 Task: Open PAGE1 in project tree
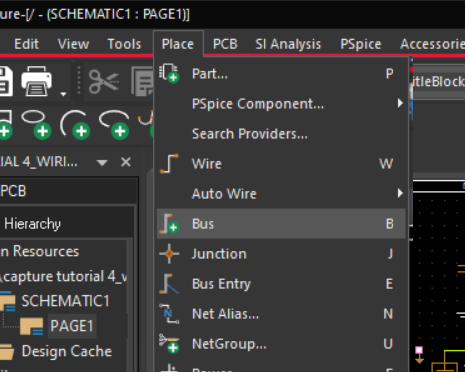[72, 326]
